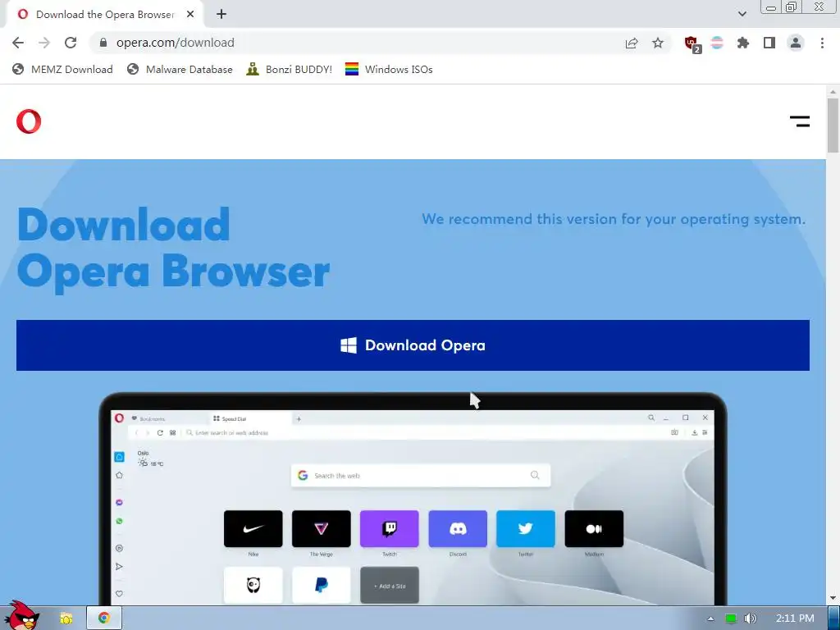Viewport: 840px width, 630px height.
Task: Open the tab search chevron
Action: pyautogui.click(x=742, y=14)
